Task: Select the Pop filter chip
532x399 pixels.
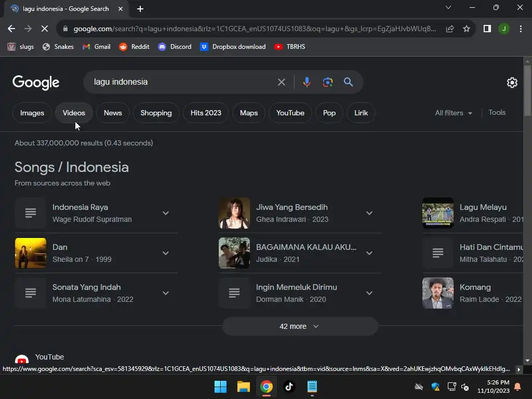Action: coord(329,113)
